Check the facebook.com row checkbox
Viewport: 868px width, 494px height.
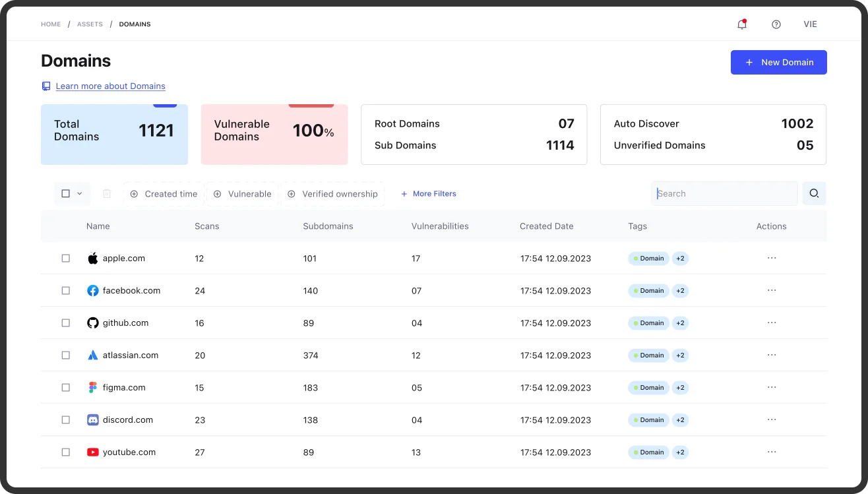[x=66, y=291]
